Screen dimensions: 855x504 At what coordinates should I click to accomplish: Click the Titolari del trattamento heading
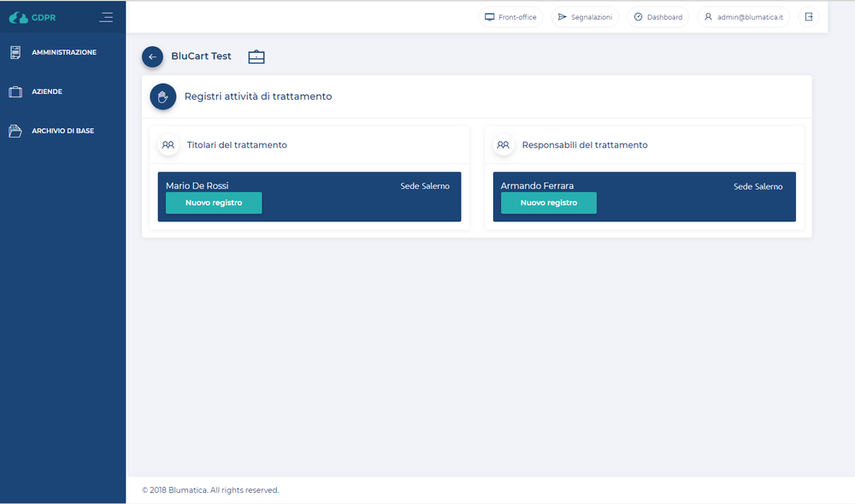237,145
